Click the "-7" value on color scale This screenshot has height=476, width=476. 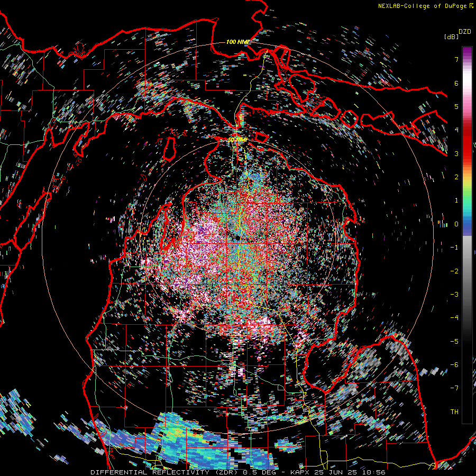[x=454, y=388]
